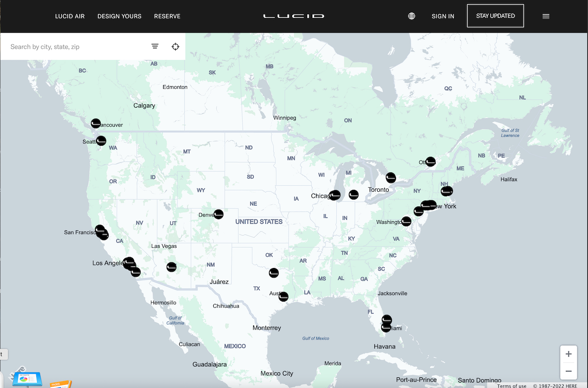Viewport: 588px width, 388px height.
Task: Select the southern San Francisco Bay marker
Action: point(104,235)
